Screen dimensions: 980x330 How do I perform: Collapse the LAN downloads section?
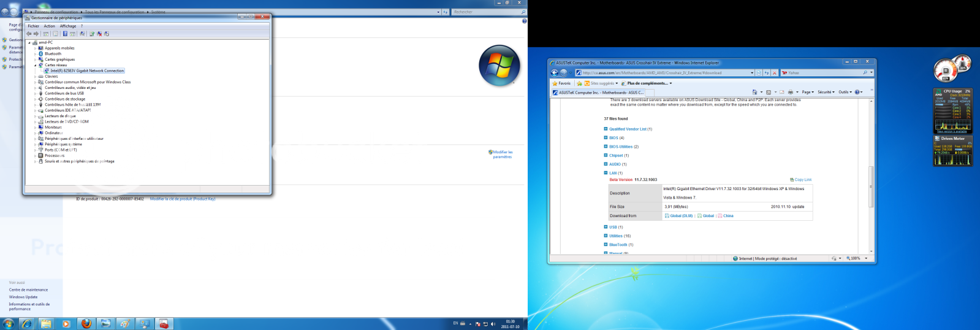pos(606,173)
